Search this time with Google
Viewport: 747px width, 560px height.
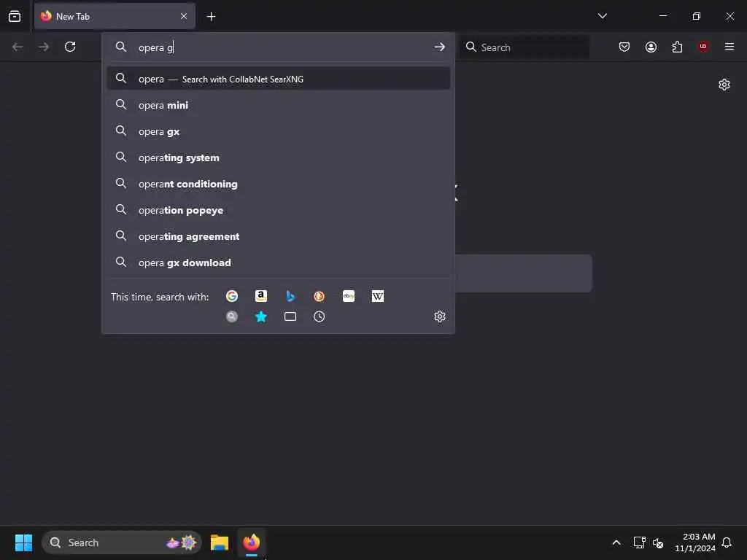coord(232,296)
